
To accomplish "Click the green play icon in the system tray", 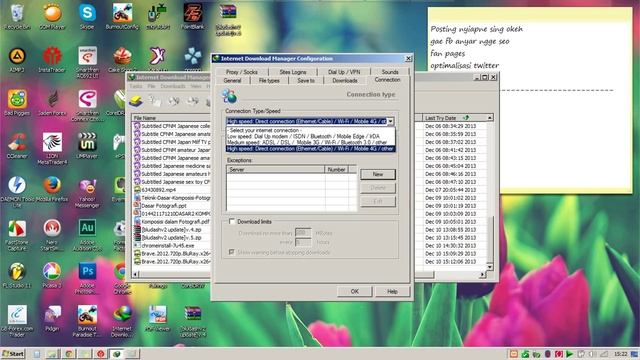I will click(x=569, y=353).
